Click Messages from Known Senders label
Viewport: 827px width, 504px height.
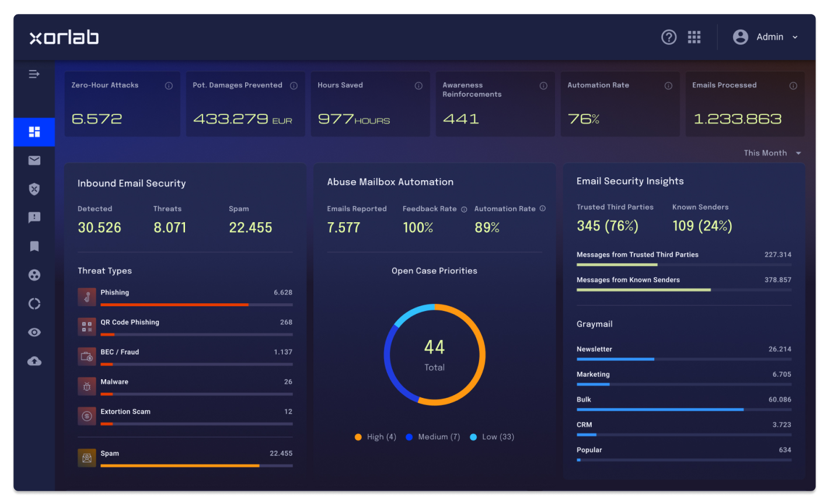point(628,280)
